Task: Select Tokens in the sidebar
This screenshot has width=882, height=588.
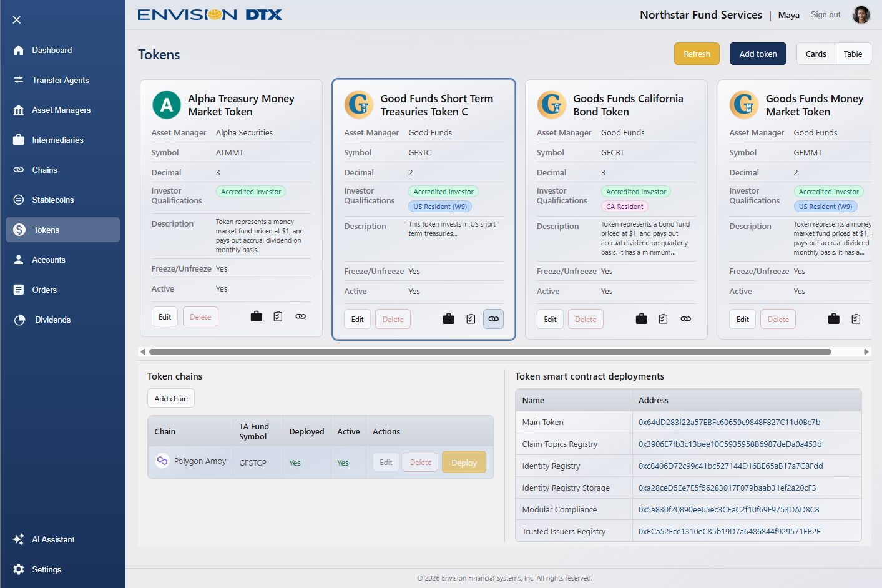Action: [62, 230]
